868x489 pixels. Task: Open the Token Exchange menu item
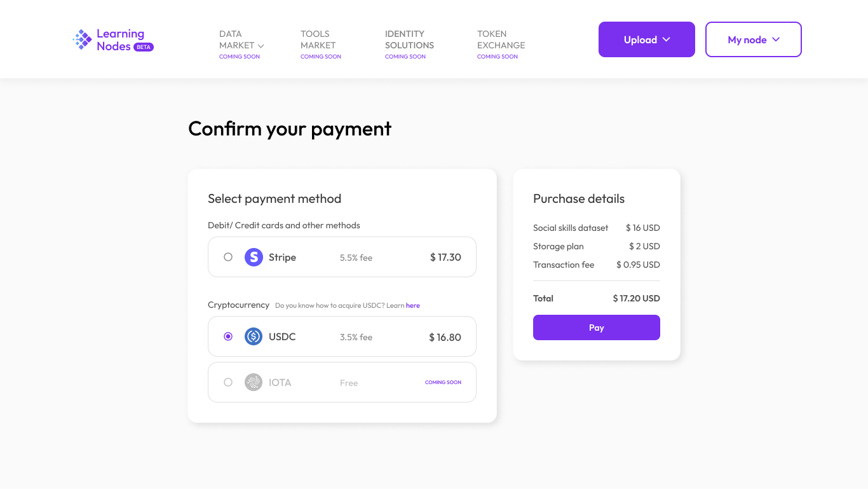[x=501, y=39]
